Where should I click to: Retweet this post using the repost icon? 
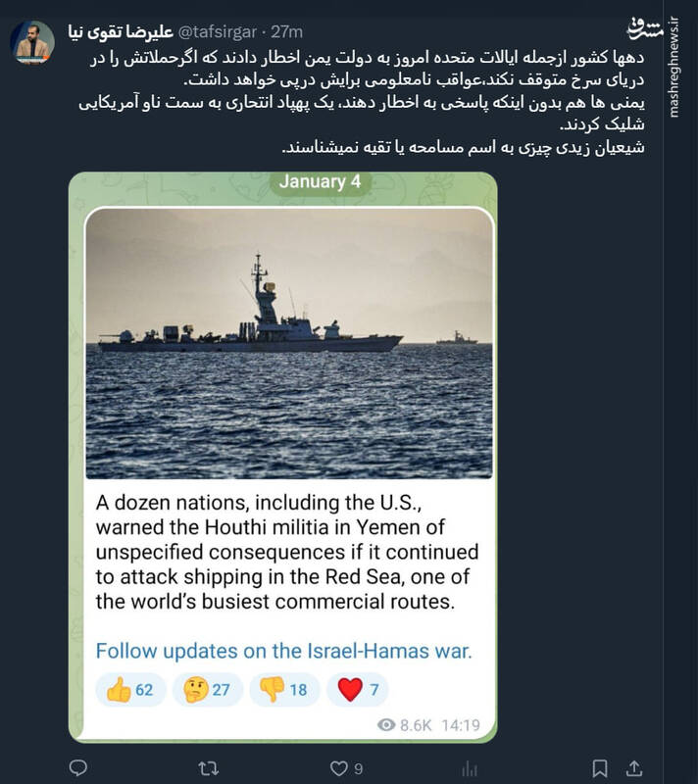(x=209, y=767)
